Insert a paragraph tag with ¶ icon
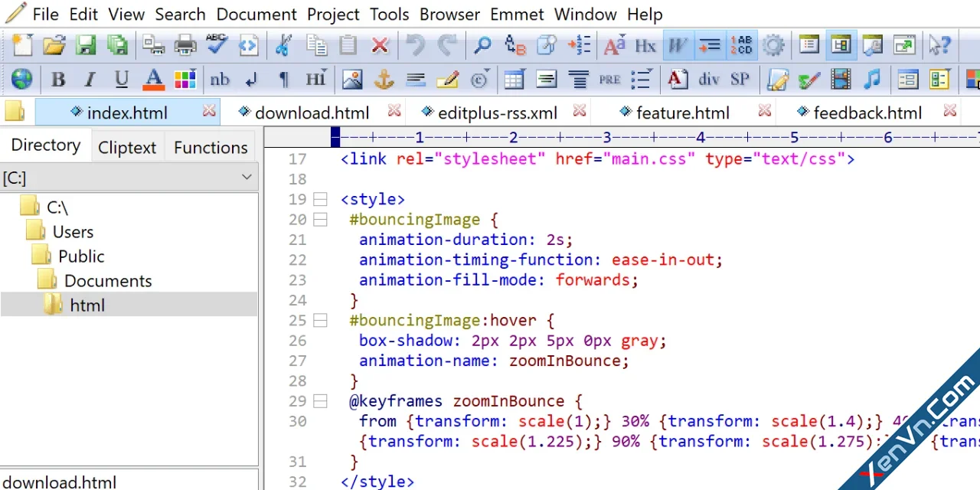The height and width of the screenshot is (490, 980). (x=283, y=79)
